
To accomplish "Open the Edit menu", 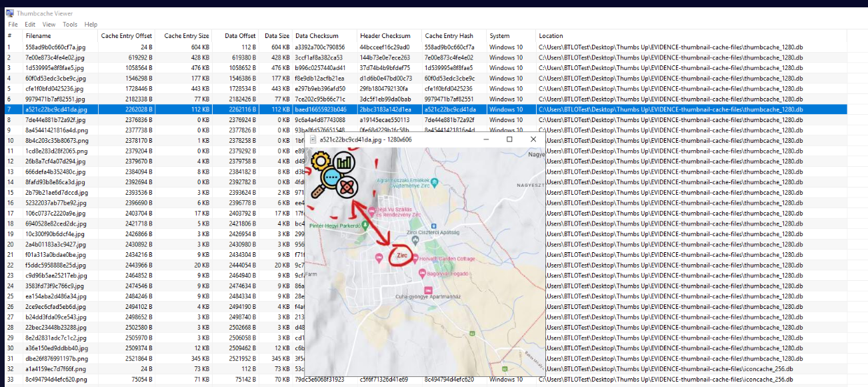I will [30, 25].
